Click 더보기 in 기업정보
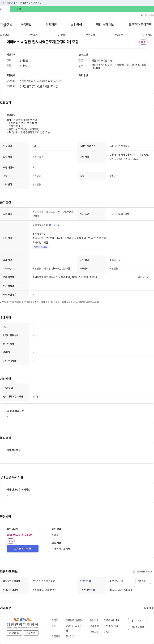 pyautogui.click(x=149, y=608)
